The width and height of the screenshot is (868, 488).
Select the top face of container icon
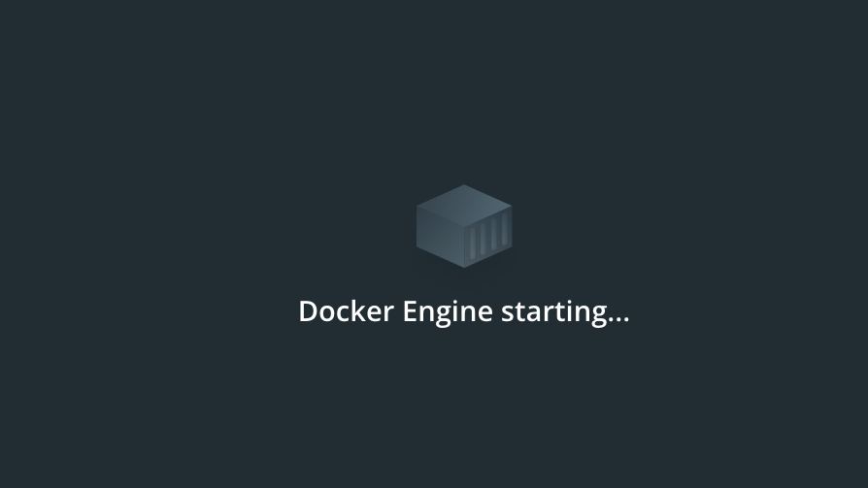click(x=464, y=206)
